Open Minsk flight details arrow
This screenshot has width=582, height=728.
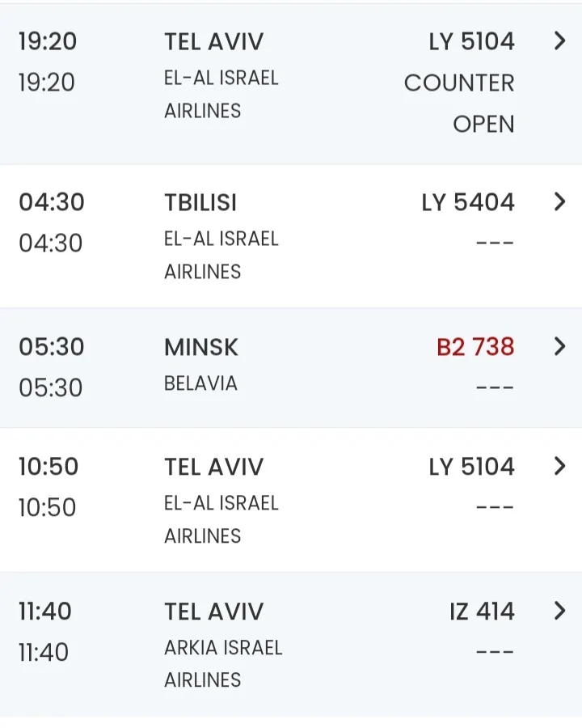pos(559,346)
